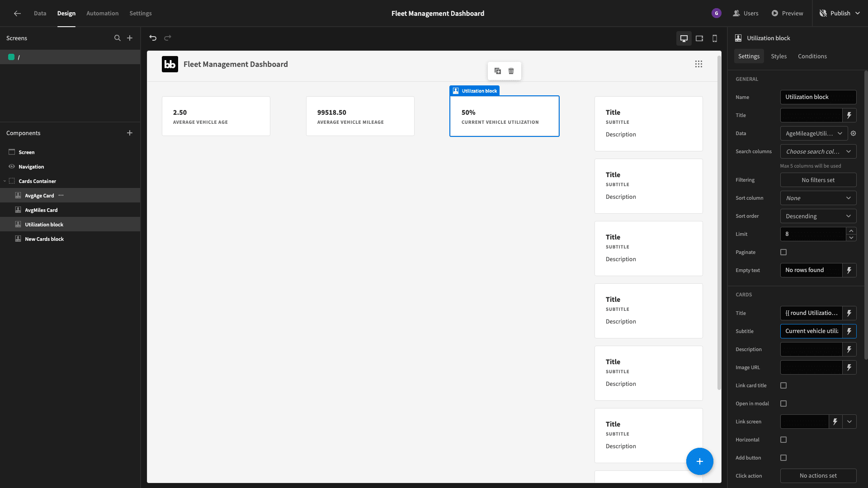Enable the Add button checkbox
The height and width of the screenshot is (488, 868).
coord(783,458)
